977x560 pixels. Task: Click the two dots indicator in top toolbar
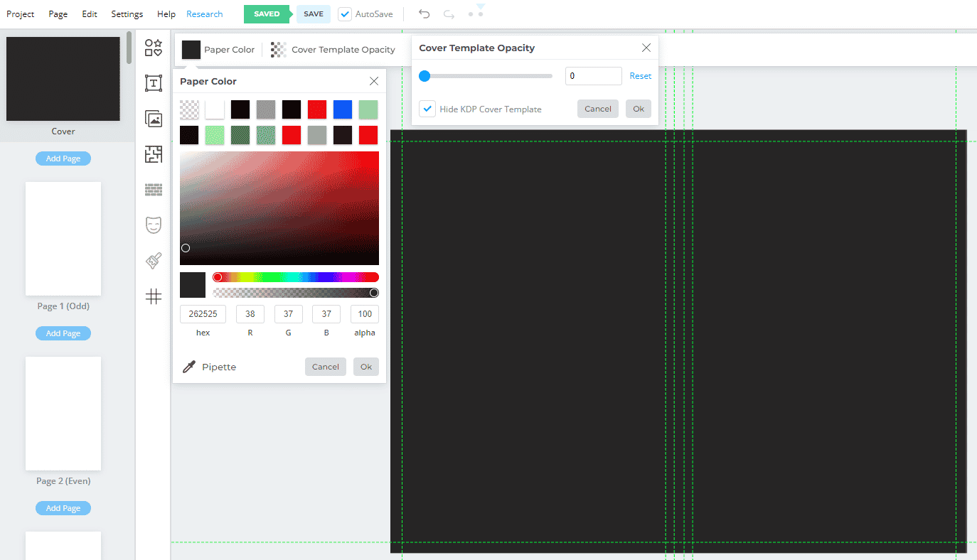(x=476, y=14)
